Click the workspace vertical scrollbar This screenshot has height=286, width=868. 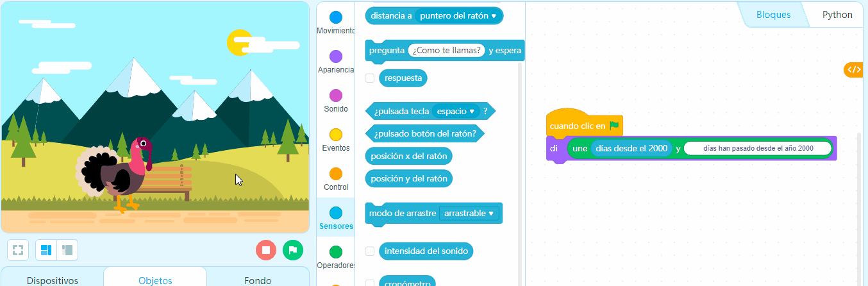859,209
